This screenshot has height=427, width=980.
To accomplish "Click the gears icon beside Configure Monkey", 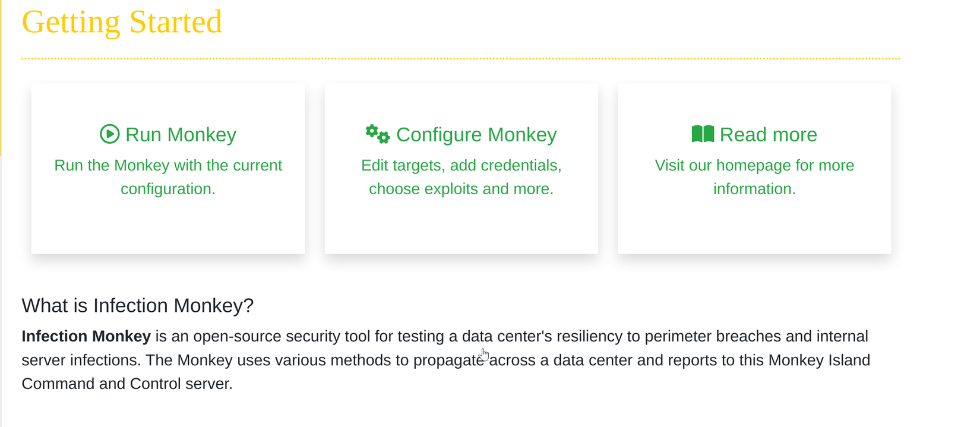I will [x=378, y=134].
